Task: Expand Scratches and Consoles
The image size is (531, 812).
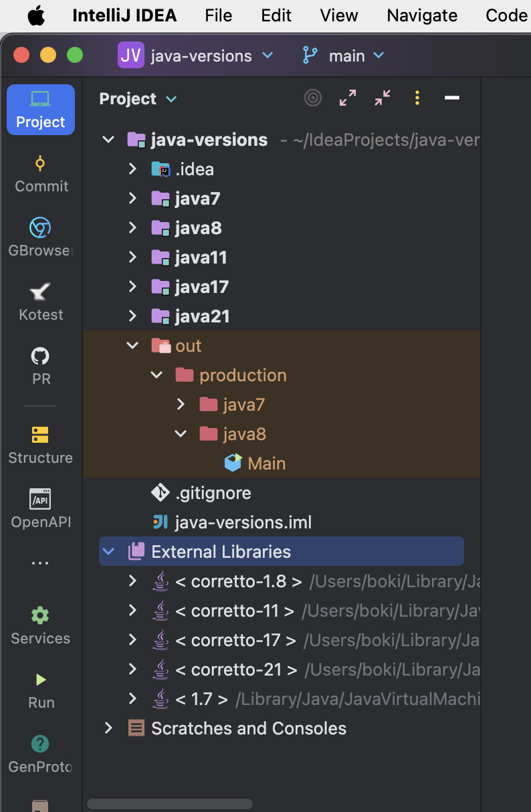Action: 108,728
